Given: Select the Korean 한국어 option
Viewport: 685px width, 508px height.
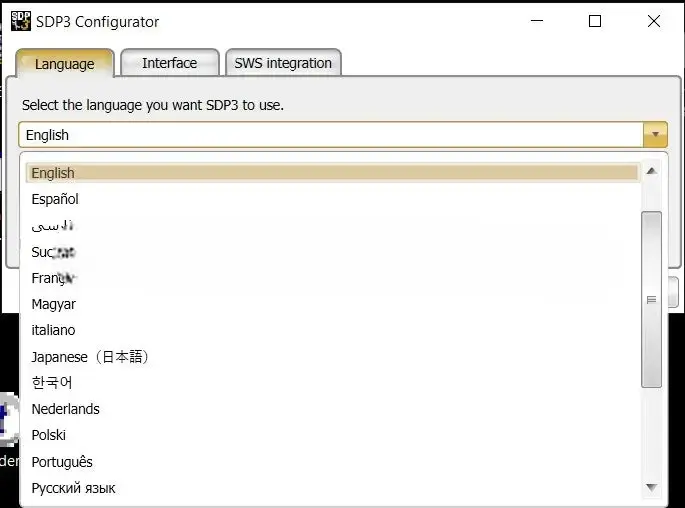Looking at the screenshot, I should 332,383.
